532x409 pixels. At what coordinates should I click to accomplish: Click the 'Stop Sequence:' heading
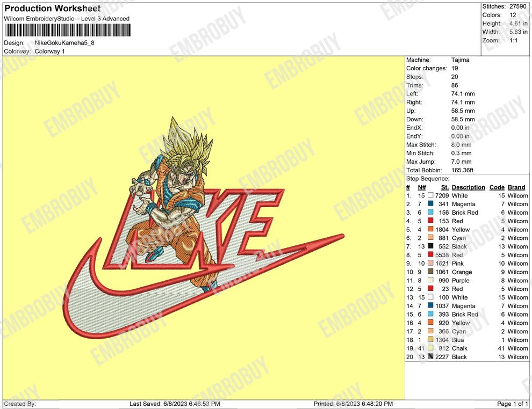(428, 179)
